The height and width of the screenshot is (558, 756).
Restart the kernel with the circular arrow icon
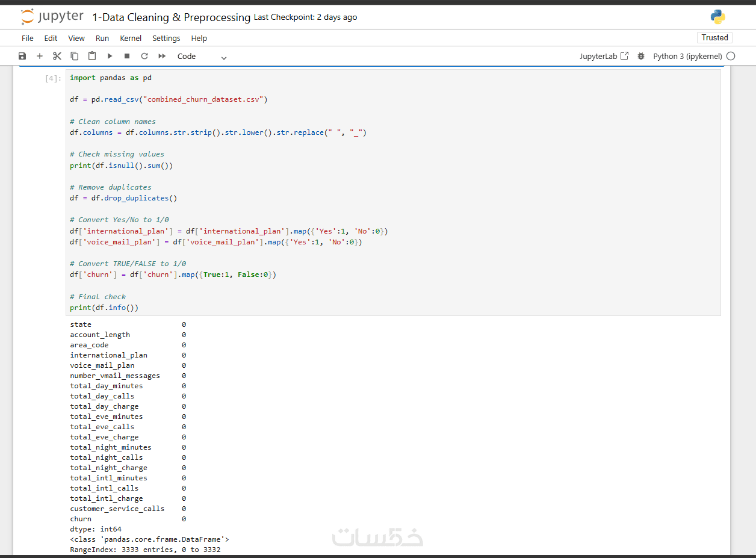pos(144,56)
